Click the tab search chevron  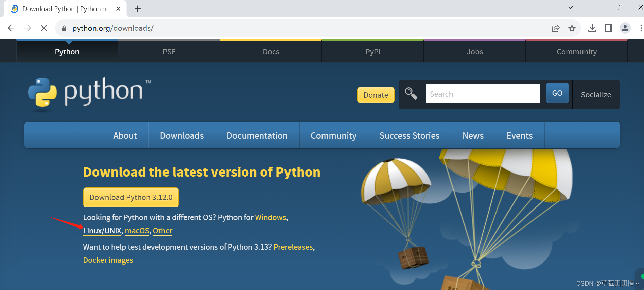pyautogui.click(x=571, y=7)
